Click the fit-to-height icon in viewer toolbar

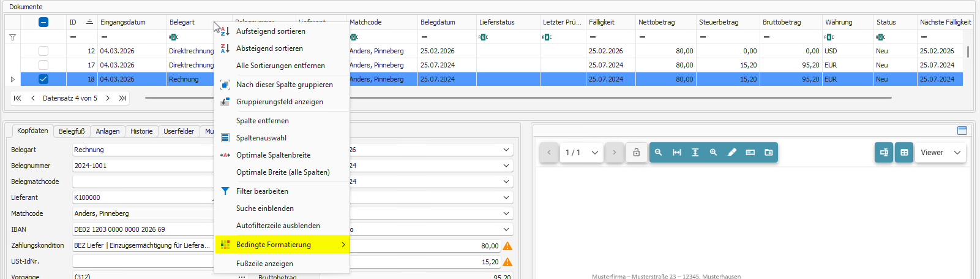pyautogui.click(x=695, y=153)
